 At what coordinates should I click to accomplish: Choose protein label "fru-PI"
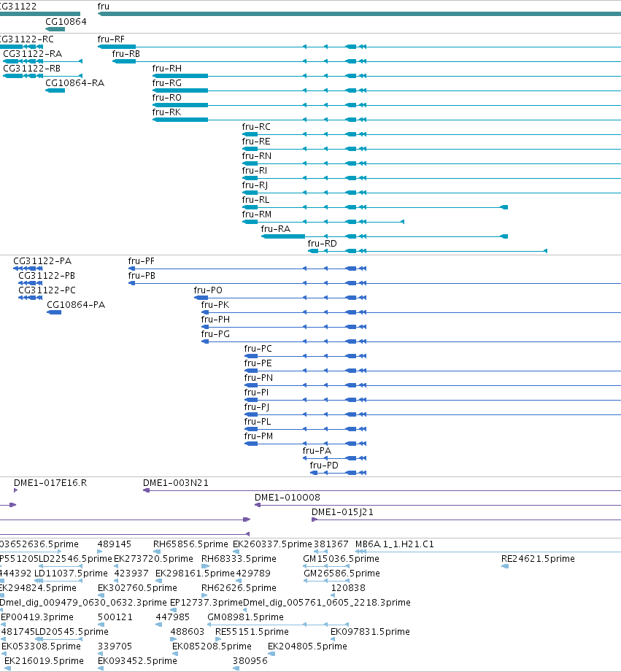click(x=256, y=392)
